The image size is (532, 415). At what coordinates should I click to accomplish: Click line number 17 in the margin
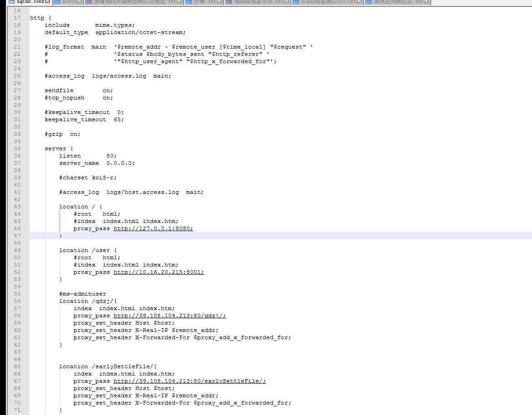(x=17, y=18)
